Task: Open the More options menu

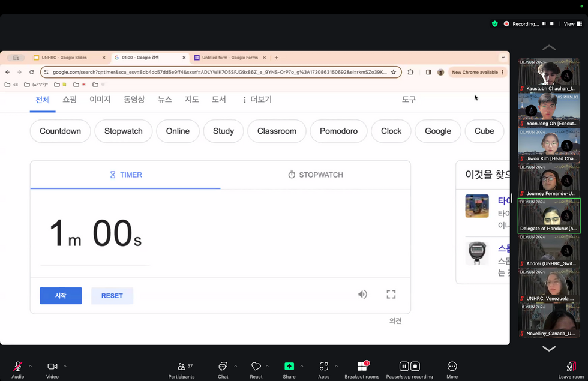Action: pos(452,370)
